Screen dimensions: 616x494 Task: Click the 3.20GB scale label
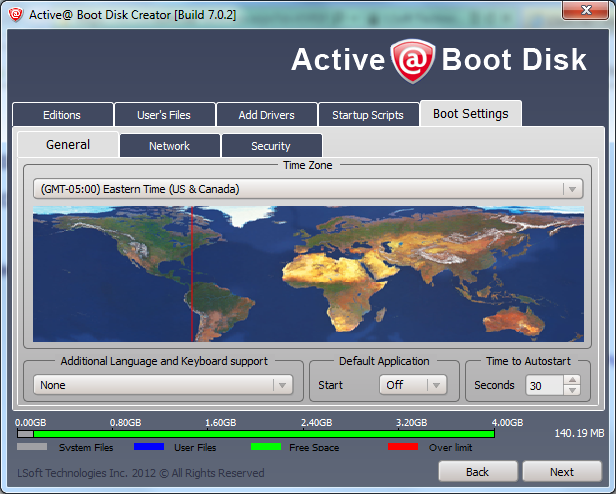pos(411,422)
